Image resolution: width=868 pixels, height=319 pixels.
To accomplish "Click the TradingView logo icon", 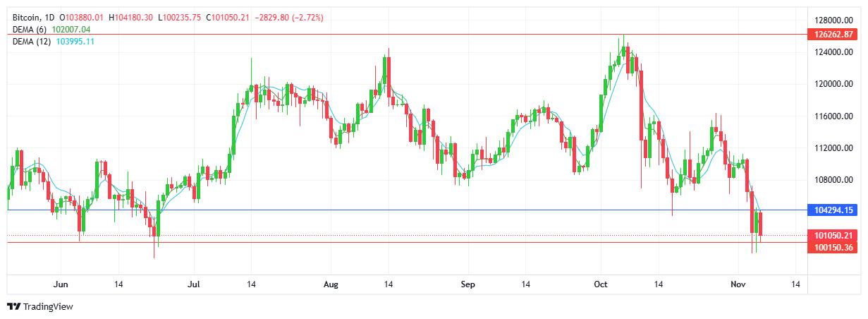I will (x=13, y=307).
